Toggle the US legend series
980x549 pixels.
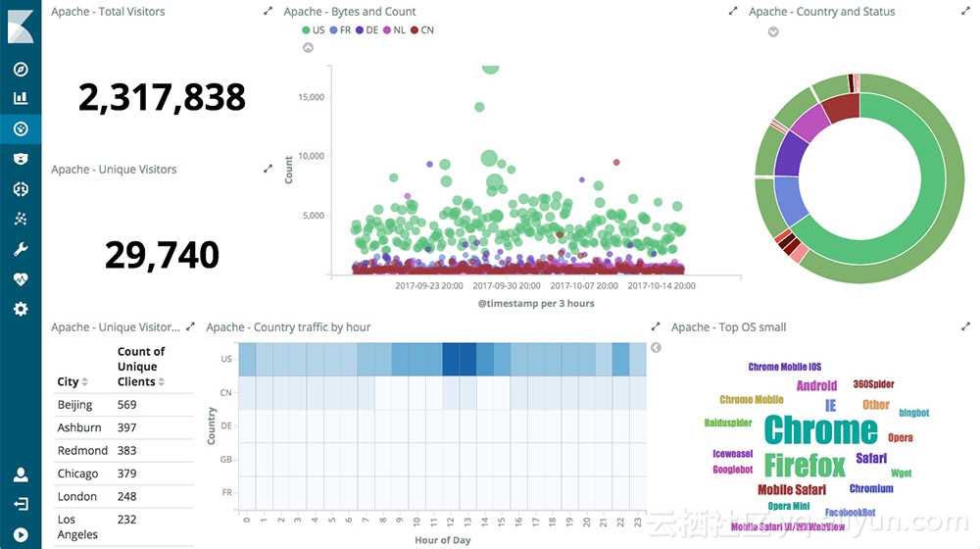[x=314, y=30]
